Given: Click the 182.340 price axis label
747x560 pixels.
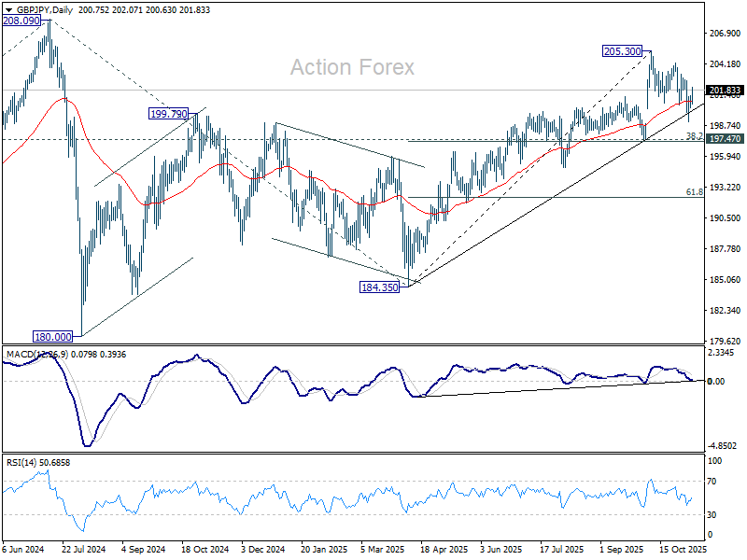Looking at the screenshot, I should pos(725,311).
